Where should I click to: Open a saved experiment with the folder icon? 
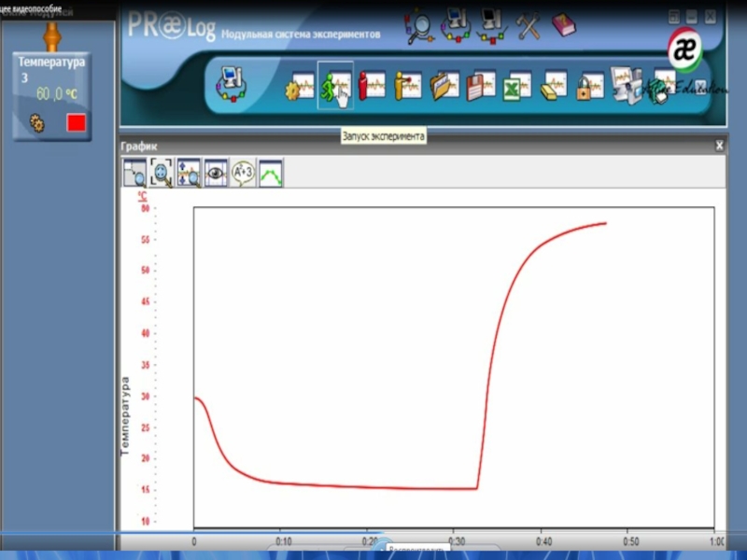pos(444,86)
